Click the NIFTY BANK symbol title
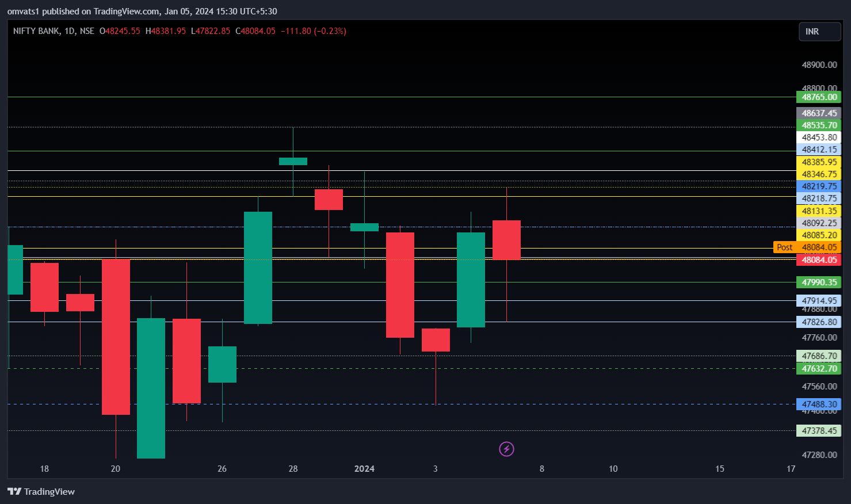 coord(36,31)
